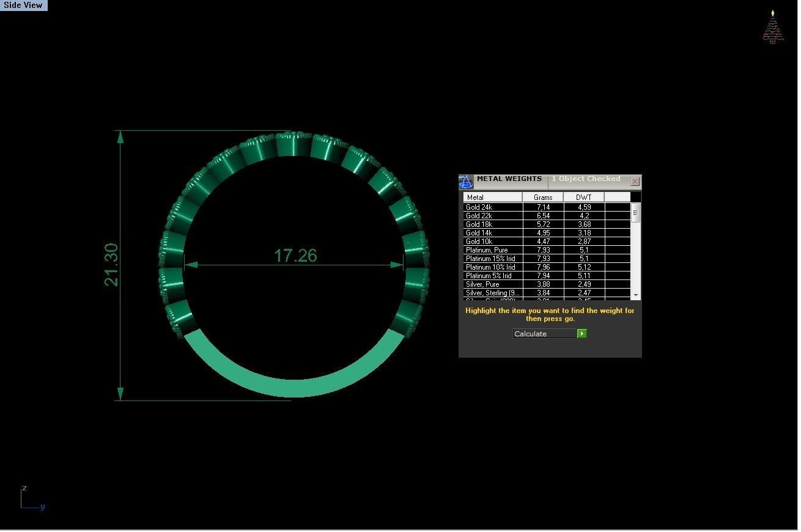Click the 7,14 grams value for Gold 24k
This screenshot has width=801, height=532.
pos(543,207)
